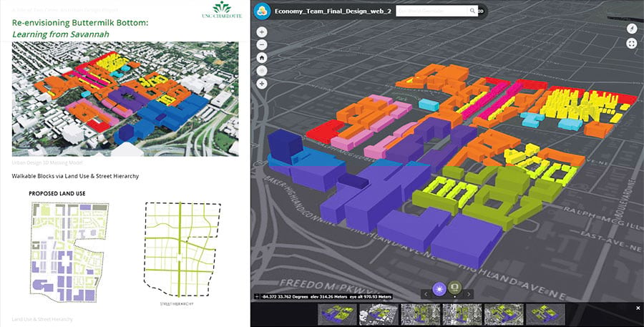Click the Economy_Team_Final_Design_web_2 scene title
The height and width of the screenshot is (327, 644).
pos(333,11)
